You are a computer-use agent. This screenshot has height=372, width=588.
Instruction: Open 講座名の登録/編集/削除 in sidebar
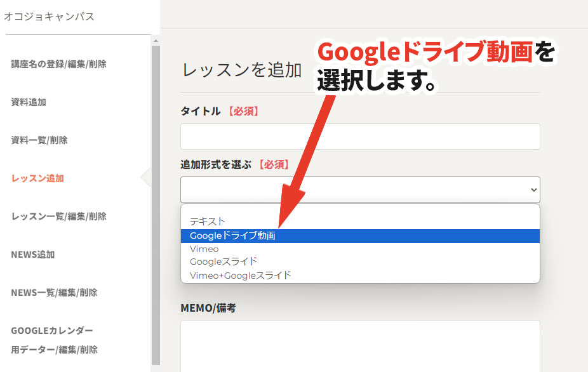click(58, 64)
